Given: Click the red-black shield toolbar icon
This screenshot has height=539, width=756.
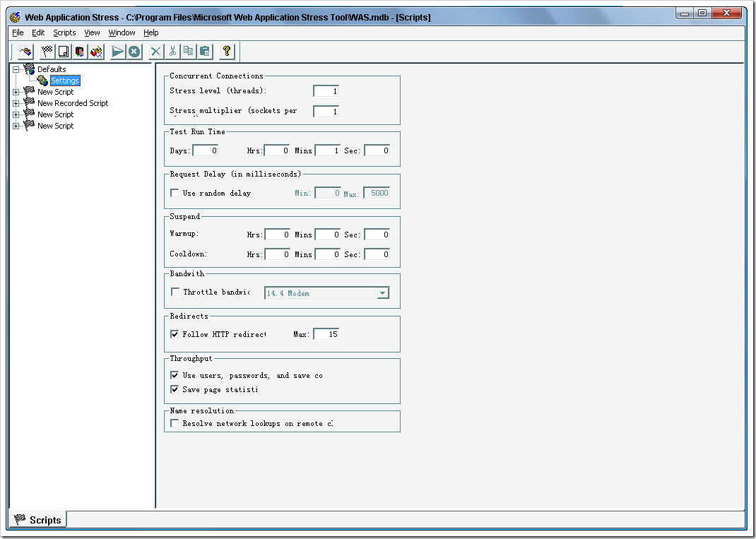Looking at the screenshot, I should pyautogui.click(x=80, y=51).
